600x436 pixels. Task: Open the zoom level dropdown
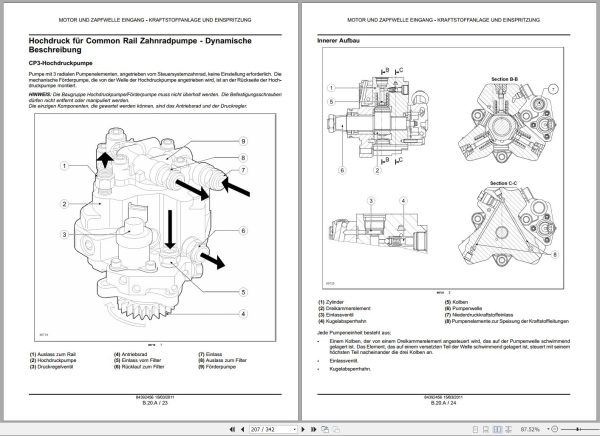click(548, 429)
